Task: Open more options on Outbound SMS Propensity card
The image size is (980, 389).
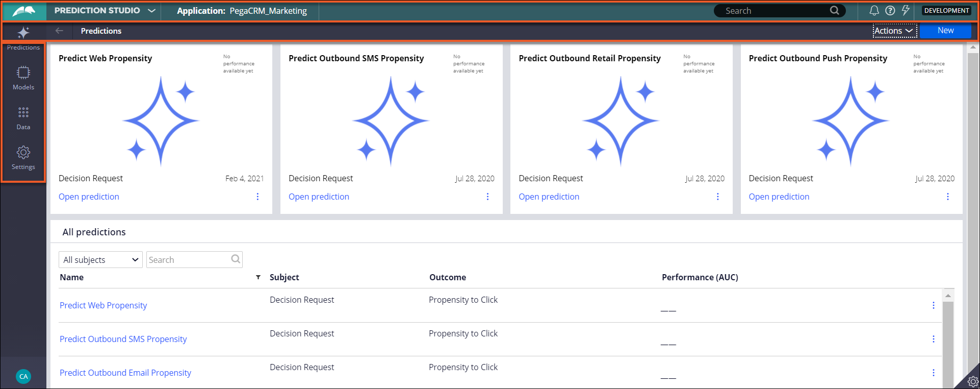Action: point(487,197)
